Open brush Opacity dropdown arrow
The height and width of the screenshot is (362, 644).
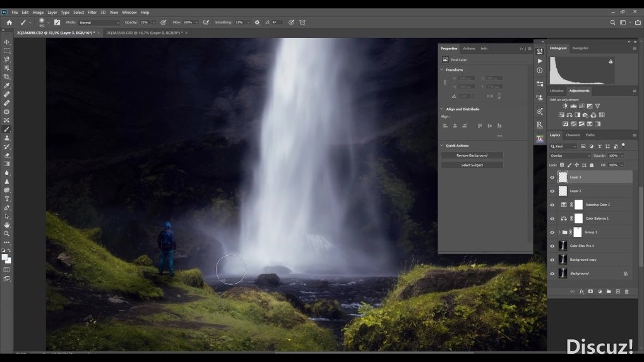click(x=154, y=23)
